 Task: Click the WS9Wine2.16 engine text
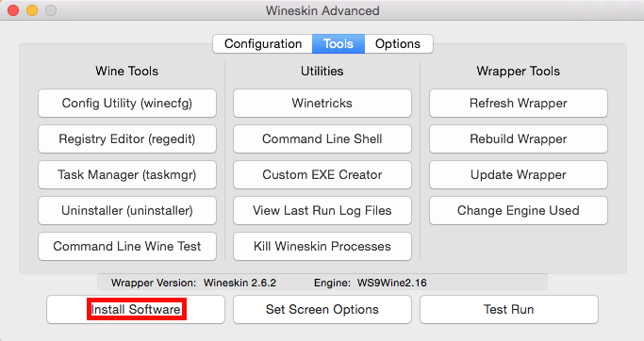pos(392,283)
